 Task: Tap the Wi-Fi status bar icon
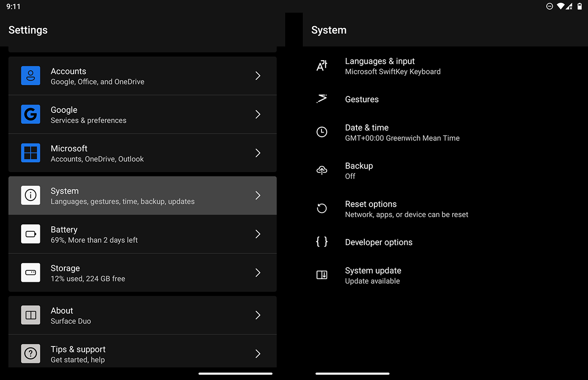[x=560, y=6]
